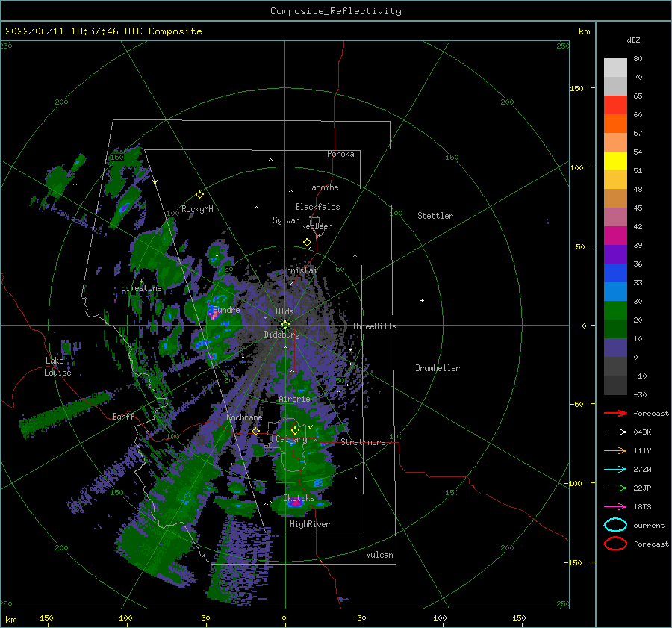
Task: Click the dBZ heading above color scale
Action: pyautogui.click(x=633, y=40)
